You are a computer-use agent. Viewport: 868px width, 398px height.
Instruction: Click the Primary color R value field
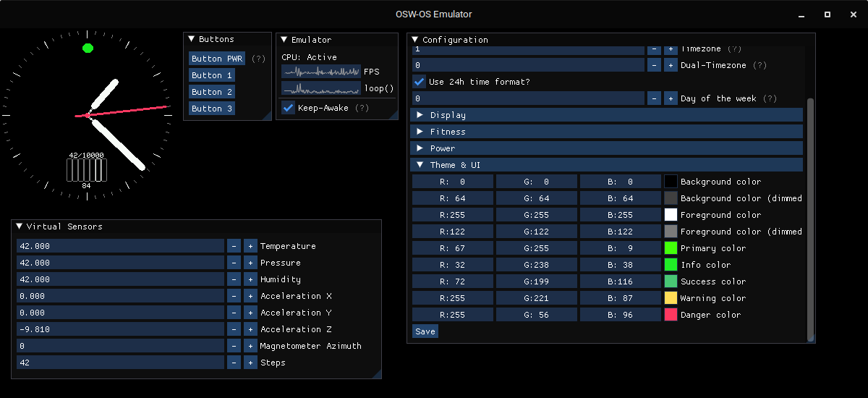click(x=453, y=248)
